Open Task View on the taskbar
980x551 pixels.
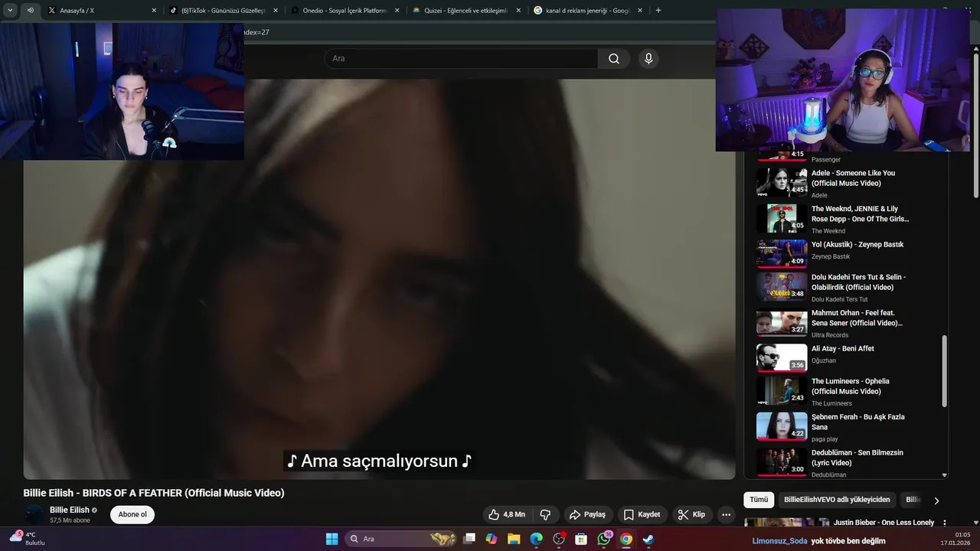point(469,539)
